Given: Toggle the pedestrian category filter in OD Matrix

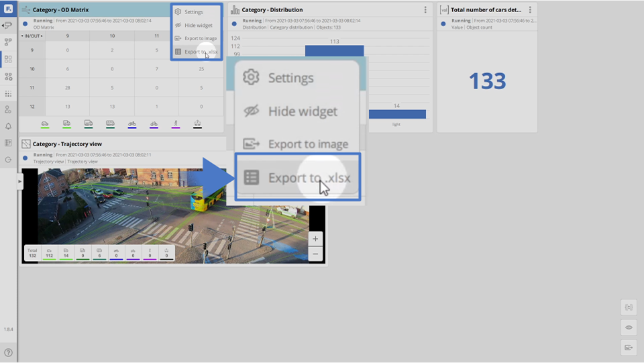Looking at the screenshot, I should pyautogui.click(x=176, y=124).
